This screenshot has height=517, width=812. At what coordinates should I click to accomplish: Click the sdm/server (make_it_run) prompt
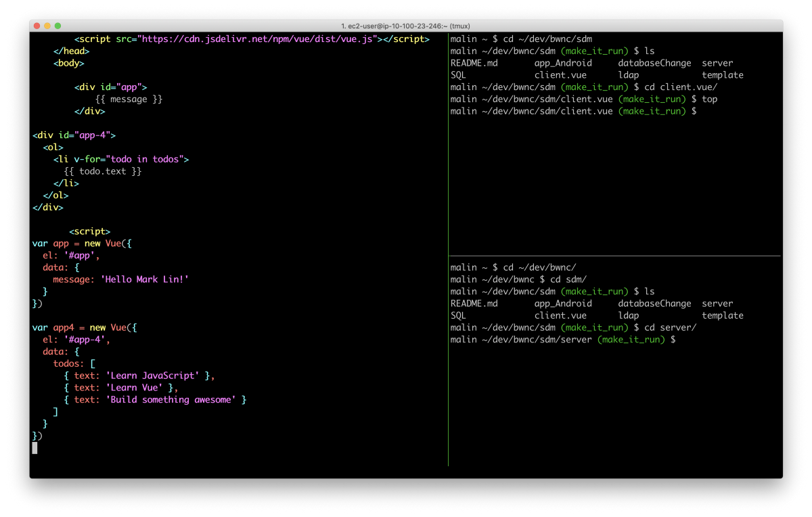coord(563,340)
